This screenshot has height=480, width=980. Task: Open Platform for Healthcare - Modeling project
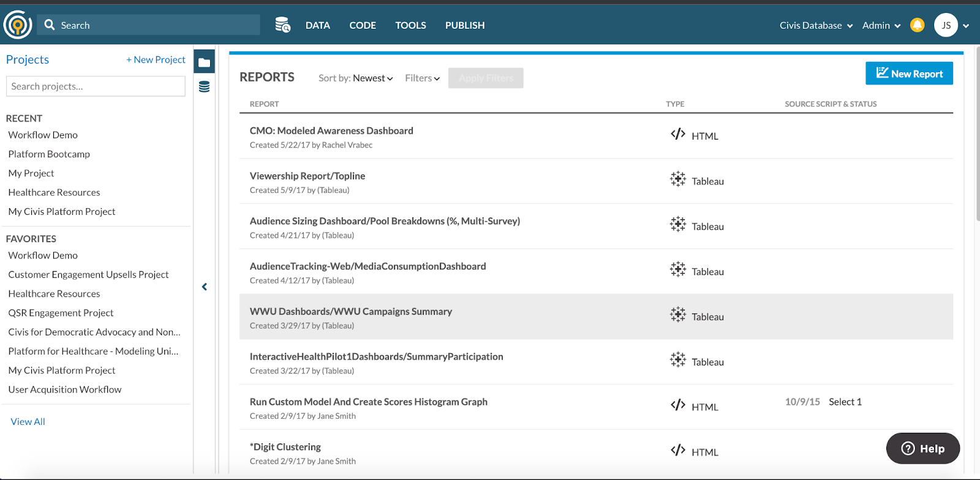point(93,351)
